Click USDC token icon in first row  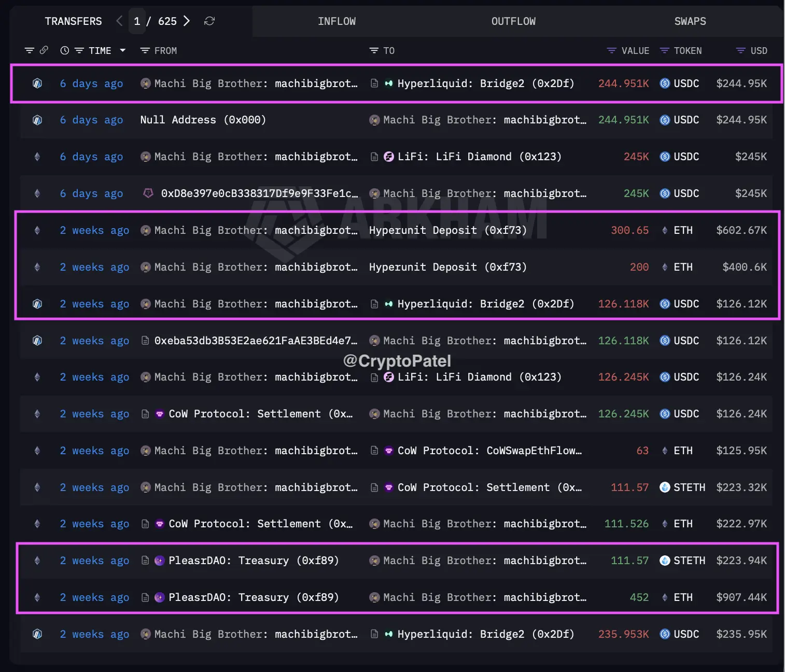[665, 83]
